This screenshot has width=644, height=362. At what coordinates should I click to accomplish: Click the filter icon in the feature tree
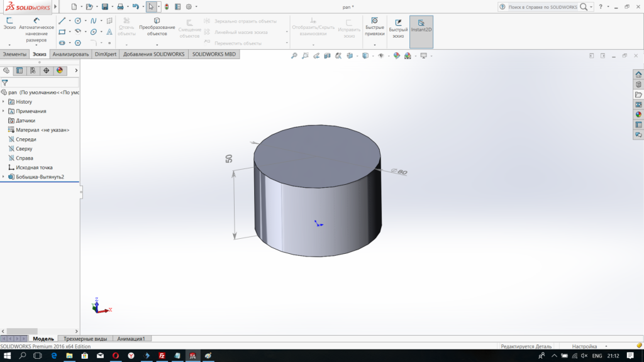click(5, 82)
